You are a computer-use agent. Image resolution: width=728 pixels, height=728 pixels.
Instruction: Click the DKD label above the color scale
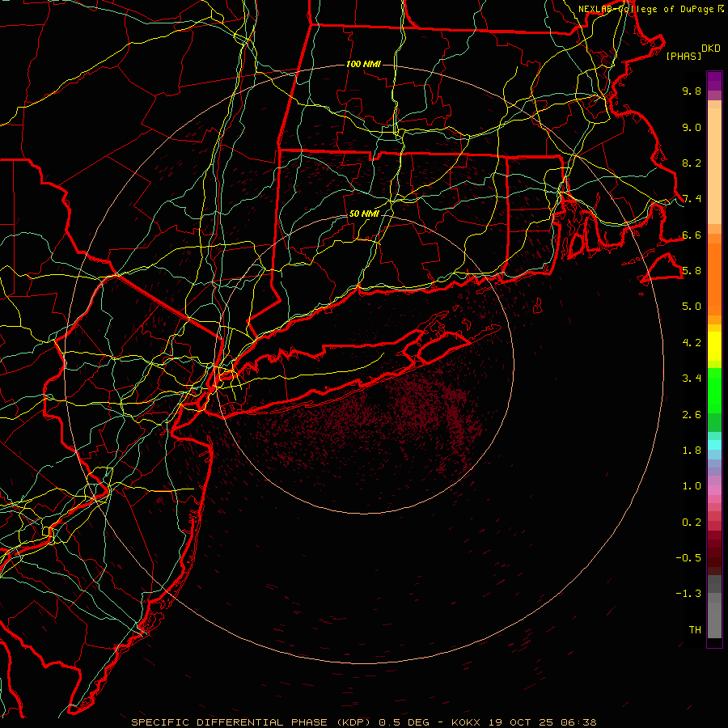coord(710,49)
